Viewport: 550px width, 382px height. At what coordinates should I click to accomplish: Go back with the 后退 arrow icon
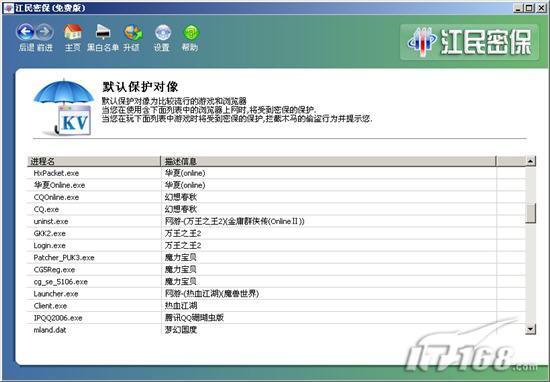point(25,32)
